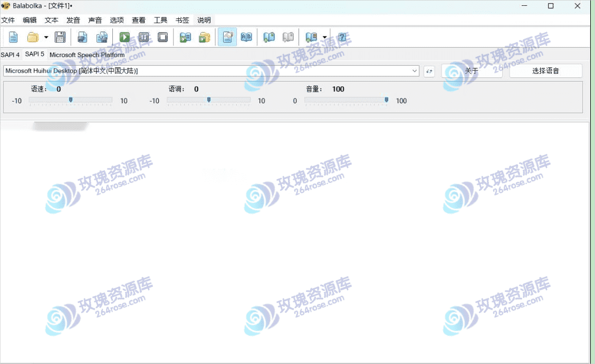Toggle the highlighted spell check icon
The height and width of the screenshot is (364, 595).
coord(227,37)
